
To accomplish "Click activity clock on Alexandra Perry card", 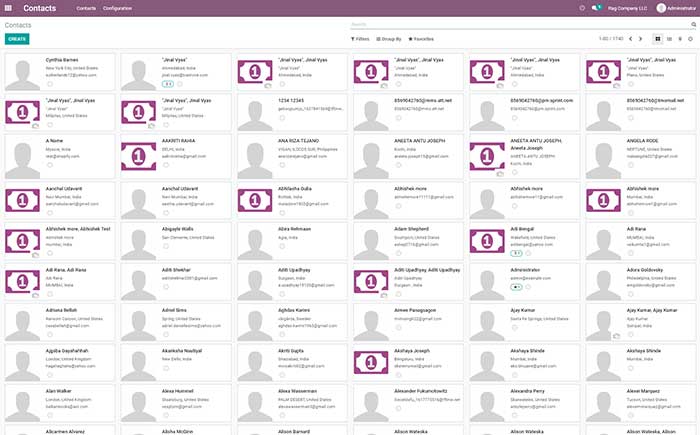I will (x=515, y=415).
